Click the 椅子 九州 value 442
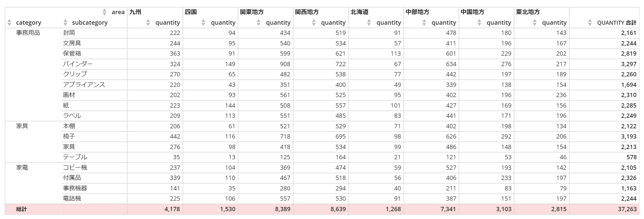This screenshot has height=219, width=644. (175, 136)
